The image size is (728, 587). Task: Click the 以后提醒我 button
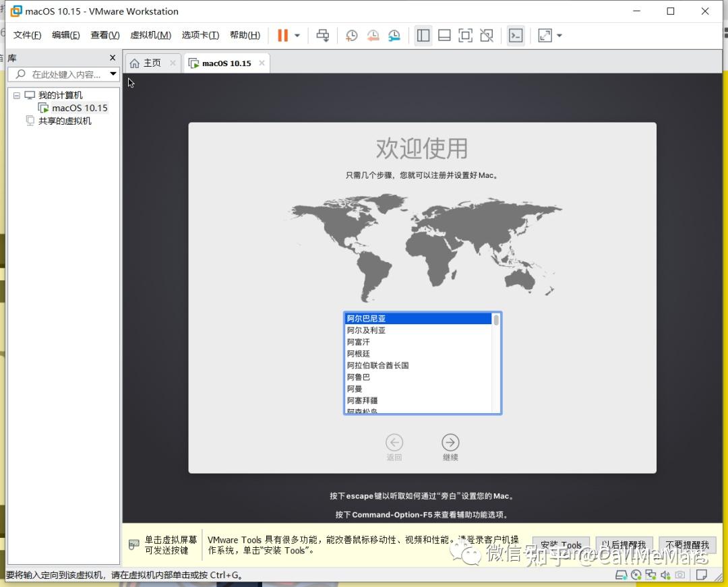point(624,545)
